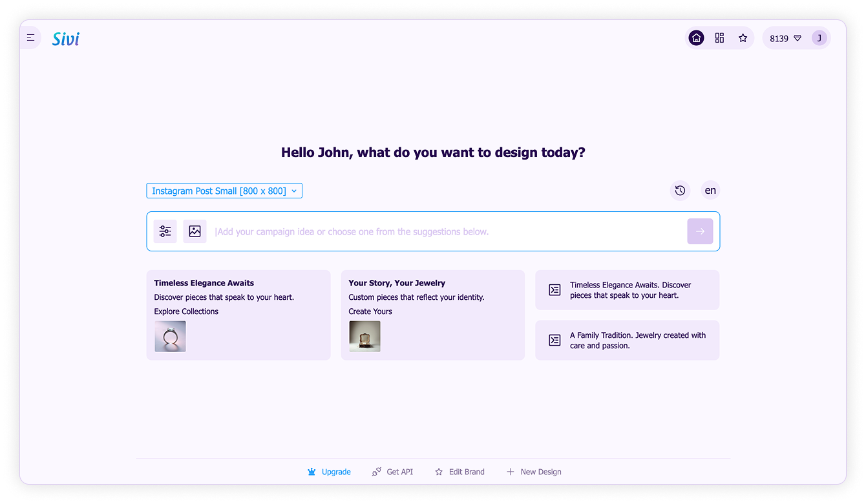Start a New Design
Image resolution: width=866 pixels, height=504 pixels.
(541, 472)
